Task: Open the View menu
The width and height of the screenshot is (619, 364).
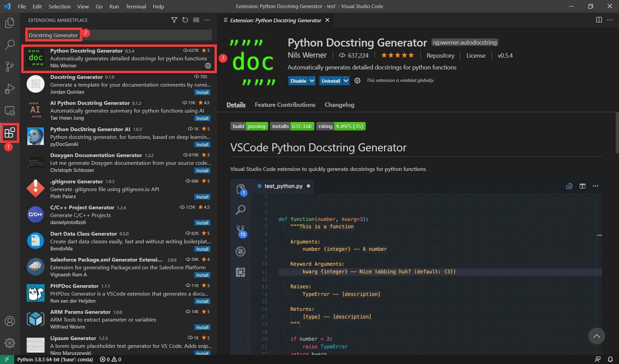Action: coord(83,6)
